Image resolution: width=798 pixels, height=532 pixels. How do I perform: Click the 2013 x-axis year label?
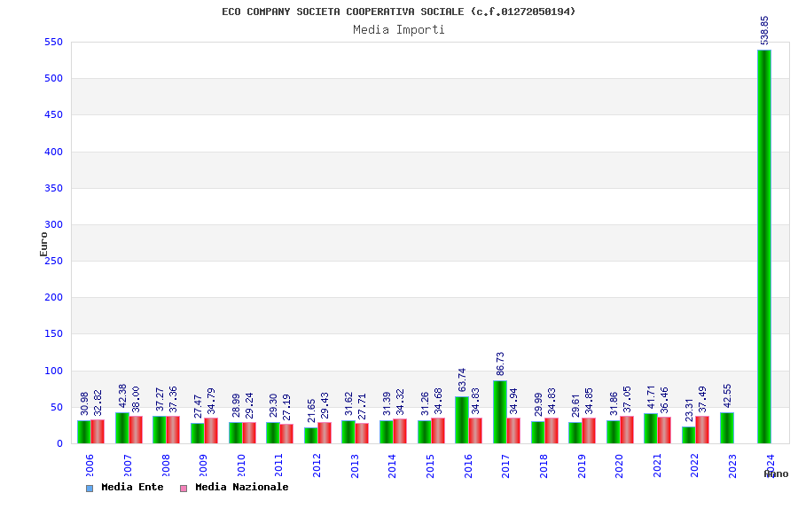pyautogui.click(x=355, y=465)
